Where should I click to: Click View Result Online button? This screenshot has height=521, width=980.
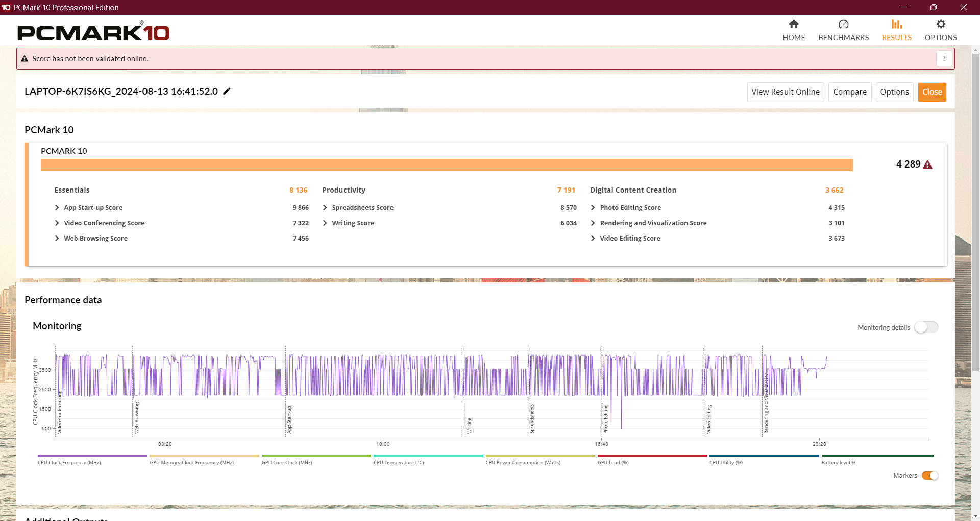point(786,92)
